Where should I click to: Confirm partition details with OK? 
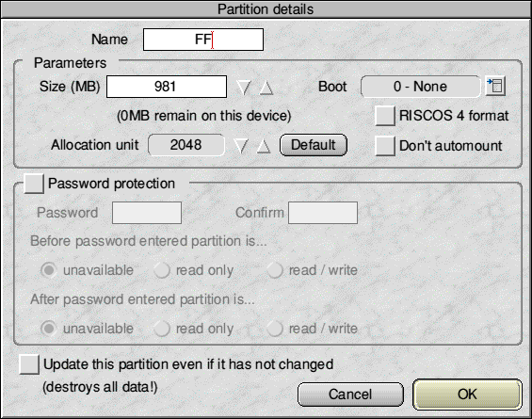(x=467, y=395)
